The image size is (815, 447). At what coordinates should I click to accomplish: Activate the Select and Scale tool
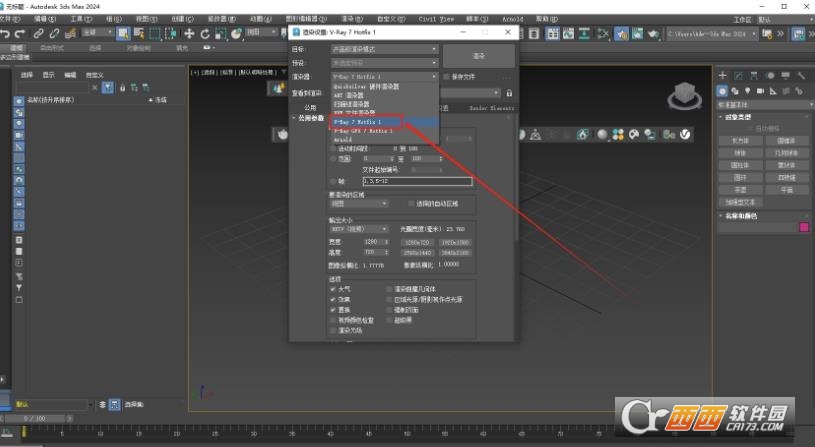[x=220, y=34]
